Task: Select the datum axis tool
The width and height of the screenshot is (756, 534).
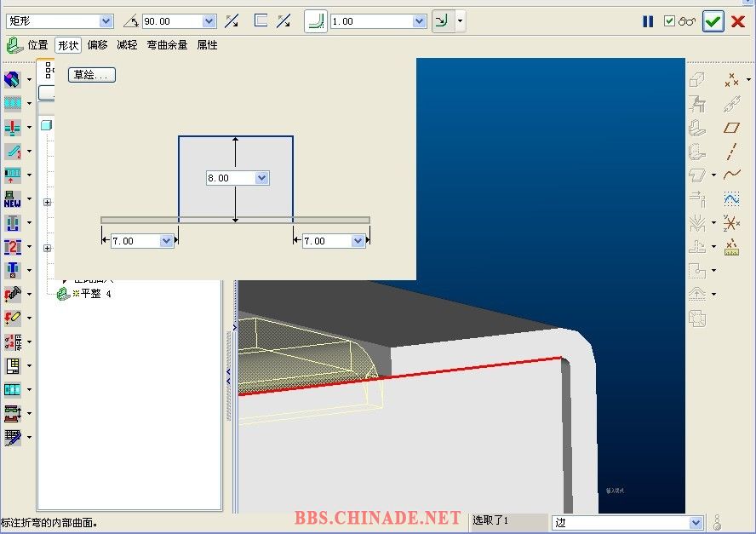Action: click(x=731, y=152)
